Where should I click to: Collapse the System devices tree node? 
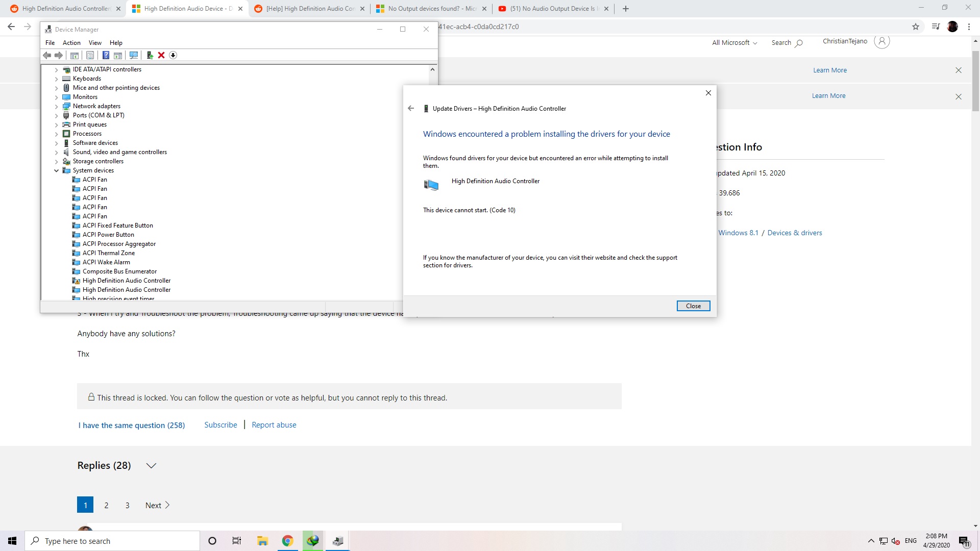[57, 170]
